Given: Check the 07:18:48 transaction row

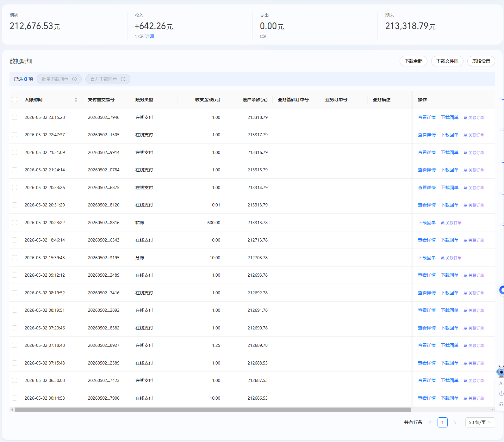Looking at the screenshot, I should 15,345.
